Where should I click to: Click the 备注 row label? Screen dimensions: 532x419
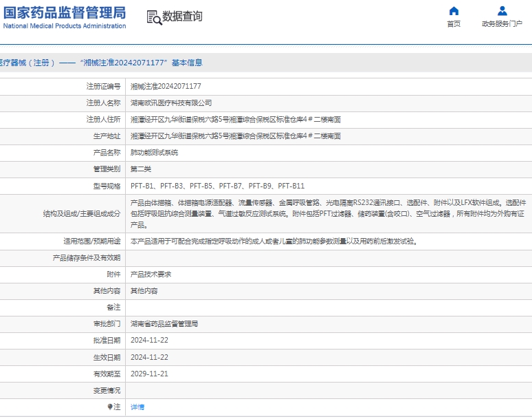pyautogui.click(x=113, y=308)
